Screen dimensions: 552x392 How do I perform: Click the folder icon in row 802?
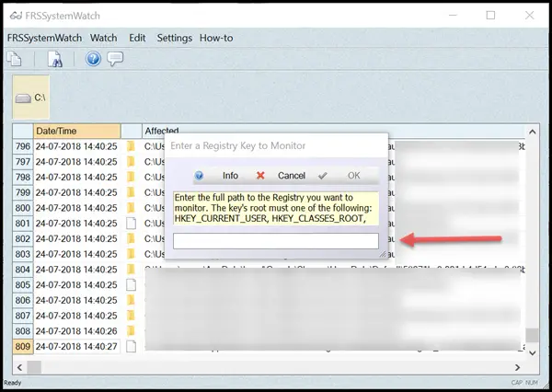tap(131, 239)
